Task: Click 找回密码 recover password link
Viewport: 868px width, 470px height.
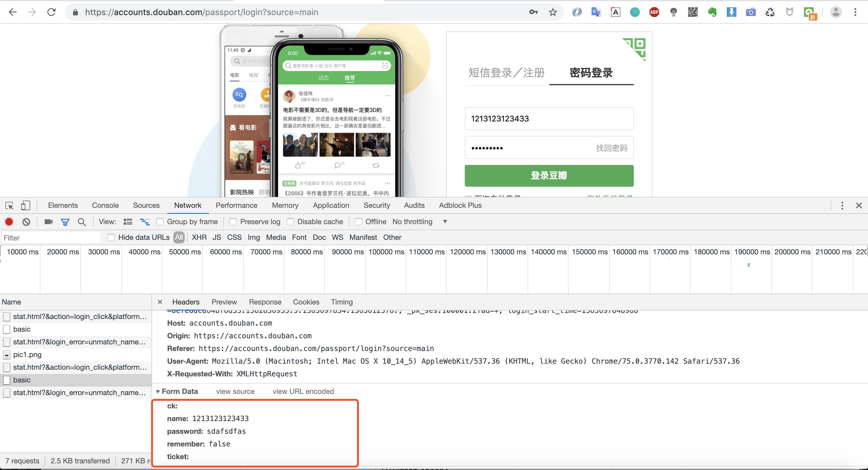Action: pyautogui.click(x=611, y=148)
